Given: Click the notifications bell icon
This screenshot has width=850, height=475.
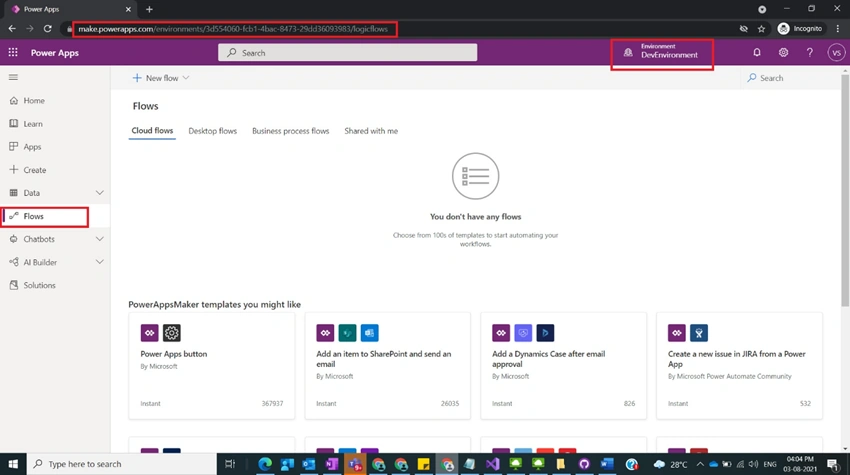Looking at the screenshot, I should 757,53.
